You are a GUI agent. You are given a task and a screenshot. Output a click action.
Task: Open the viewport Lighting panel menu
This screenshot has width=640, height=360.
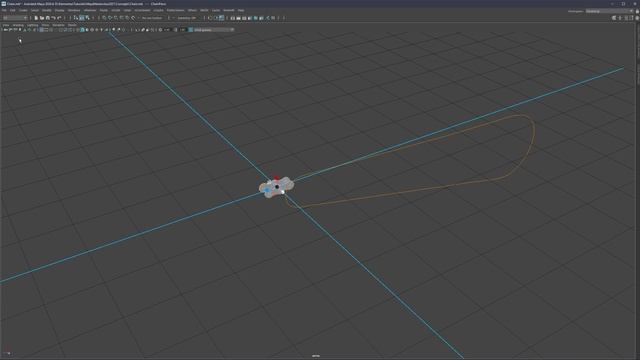pos(32,25)
